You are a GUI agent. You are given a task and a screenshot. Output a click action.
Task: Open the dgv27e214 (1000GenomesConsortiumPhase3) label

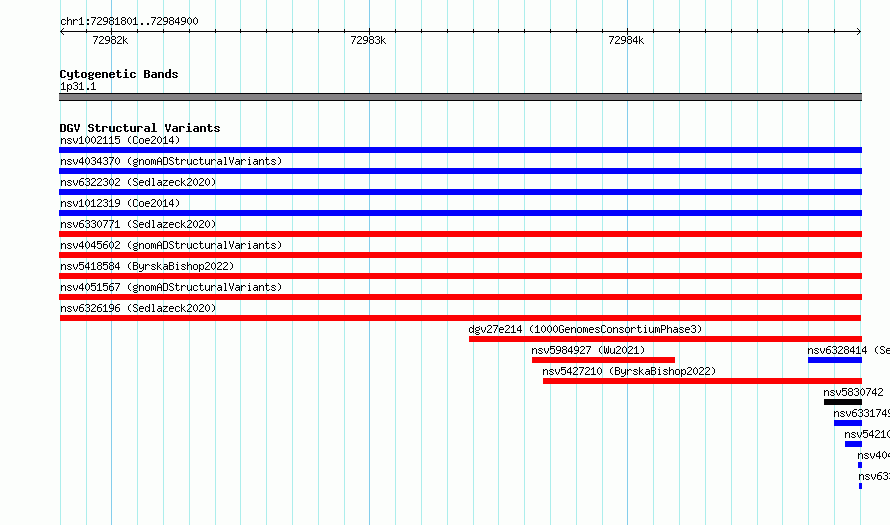(x=585, y=329)
